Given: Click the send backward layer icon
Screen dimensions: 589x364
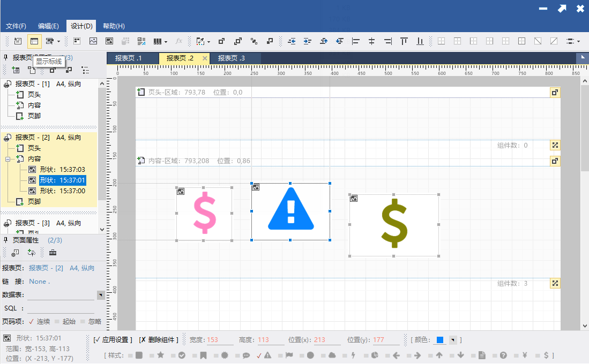Looking at the screenshot, I should (x=270, y=41).
